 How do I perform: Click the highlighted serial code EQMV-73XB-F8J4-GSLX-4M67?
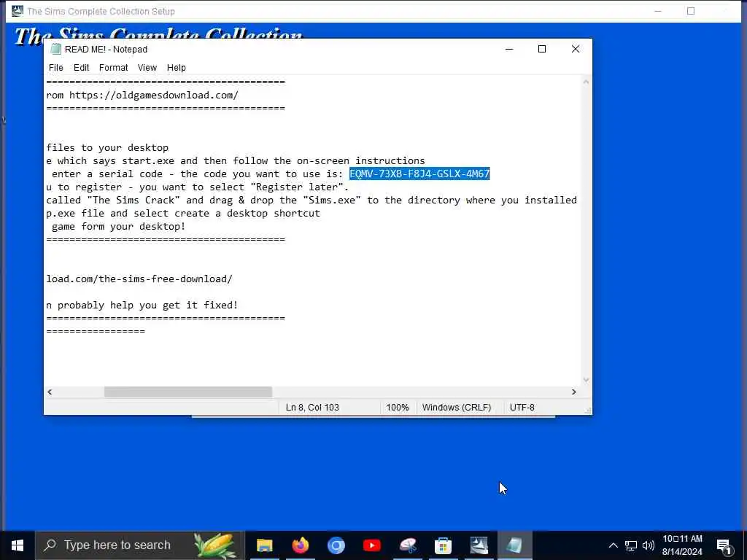419,174
